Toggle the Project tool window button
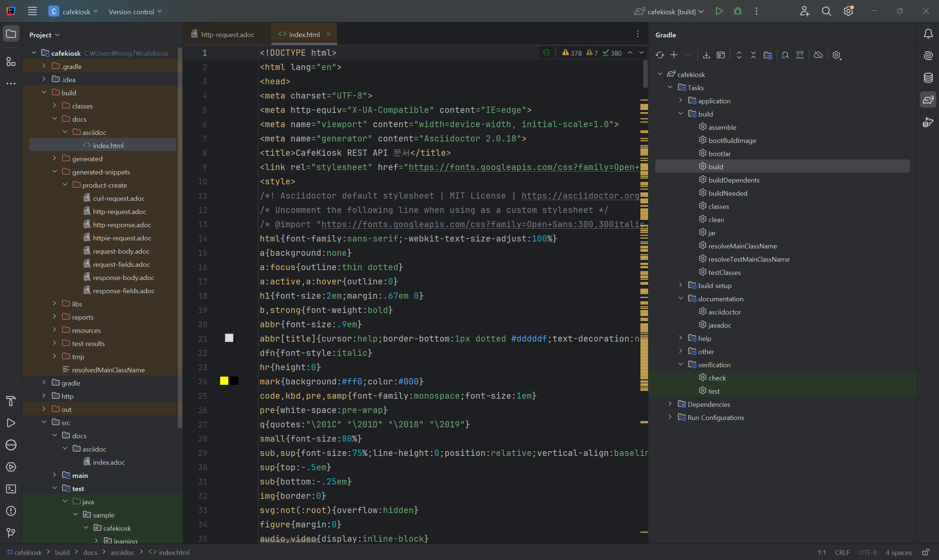Screen dimensions: 939x560 tap(11, 34)
